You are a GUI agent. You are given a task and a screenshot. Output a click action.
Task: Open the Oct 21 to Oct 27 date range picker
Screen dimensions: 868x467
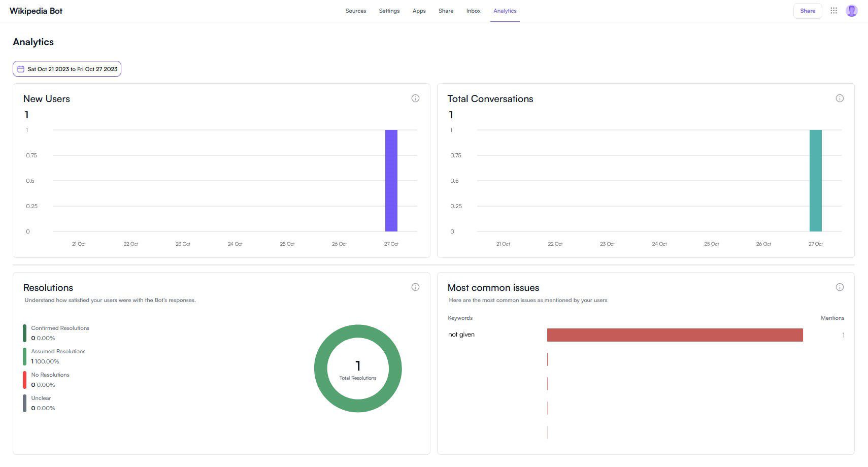tap(66, 69)
